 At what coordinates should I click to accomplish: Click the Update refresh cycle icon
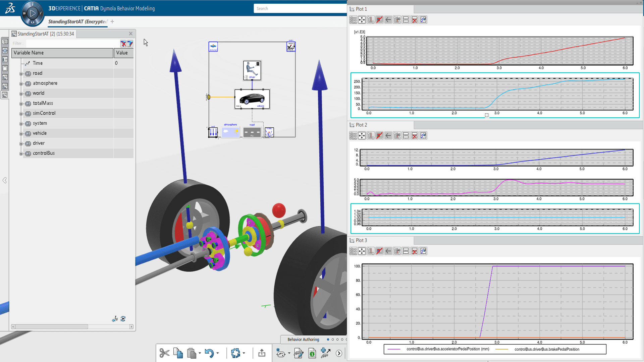click(x=235, y=353)
